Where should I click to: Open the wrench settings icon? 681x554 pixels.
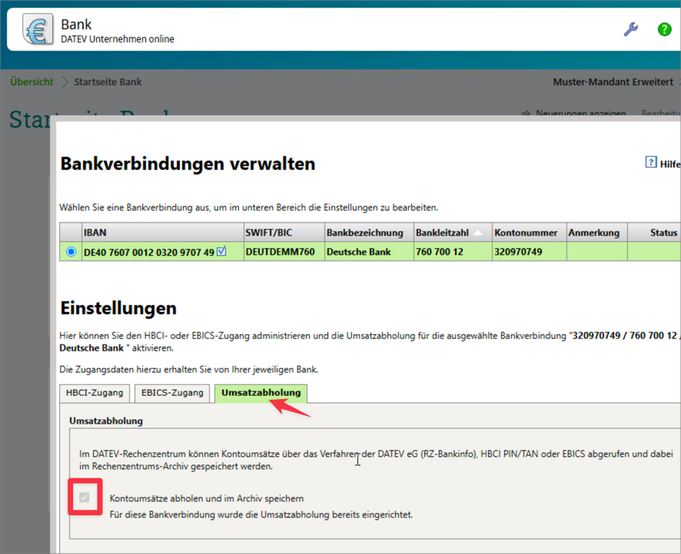point(631,29)
